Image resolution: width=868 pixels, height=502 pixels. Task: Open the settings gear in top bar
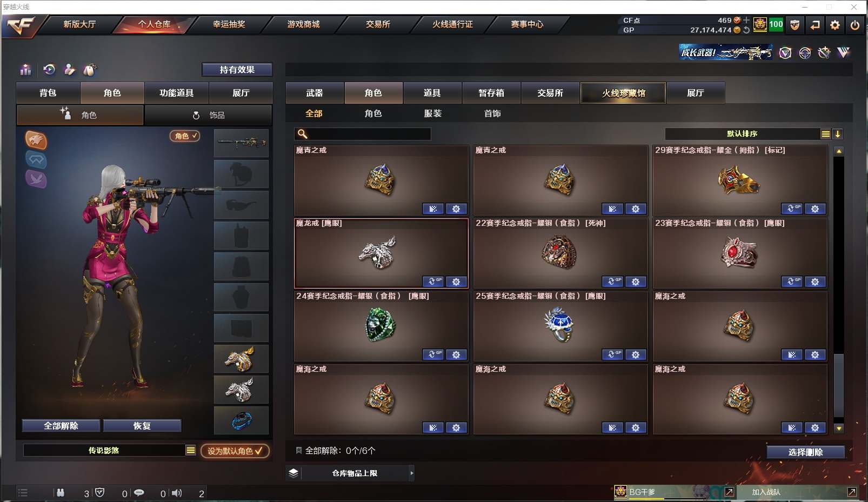835,25
